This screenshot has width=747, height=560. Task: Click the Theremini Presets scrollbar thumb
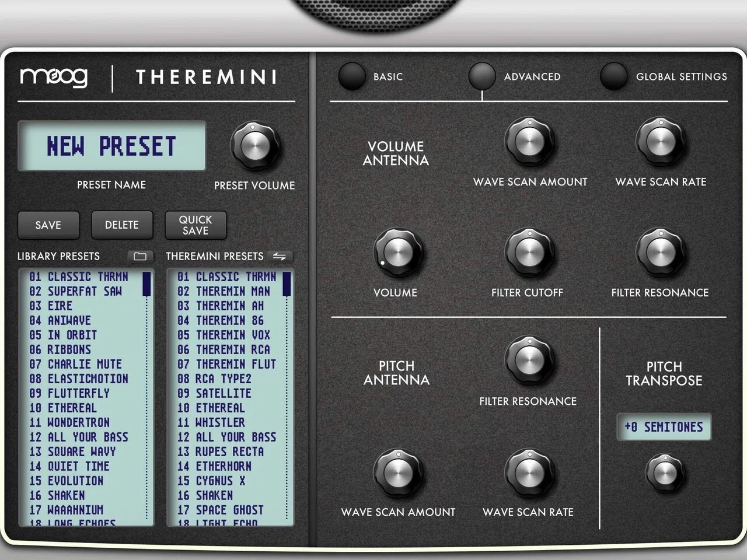click(287, 283)
